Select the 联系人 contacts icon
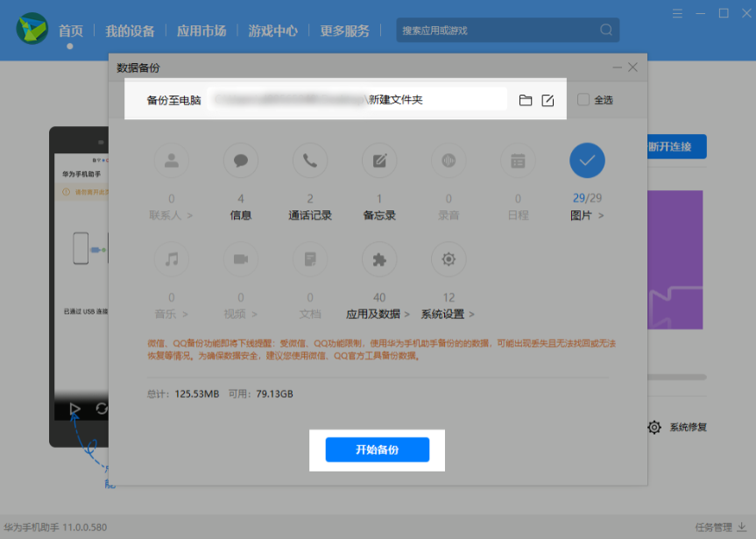Viewport: 756px width, 539px height. point(171,160)
